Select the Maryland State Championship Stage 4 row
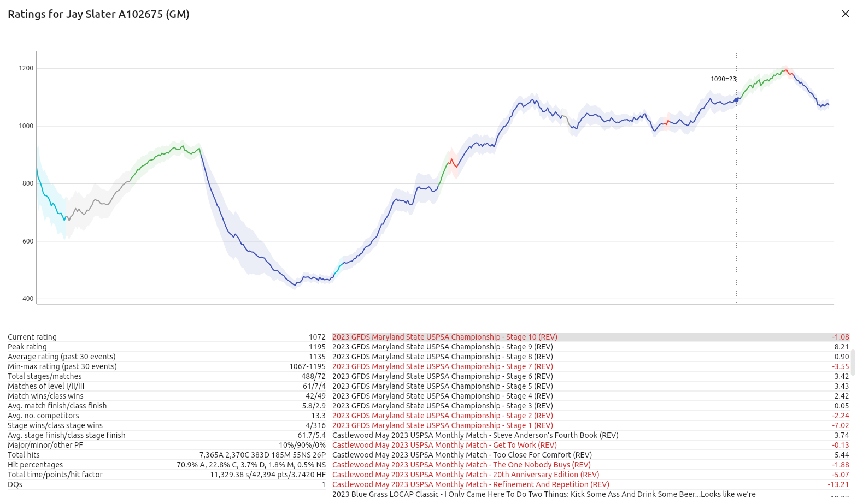The image size is (857, 504). click(591, 396)
